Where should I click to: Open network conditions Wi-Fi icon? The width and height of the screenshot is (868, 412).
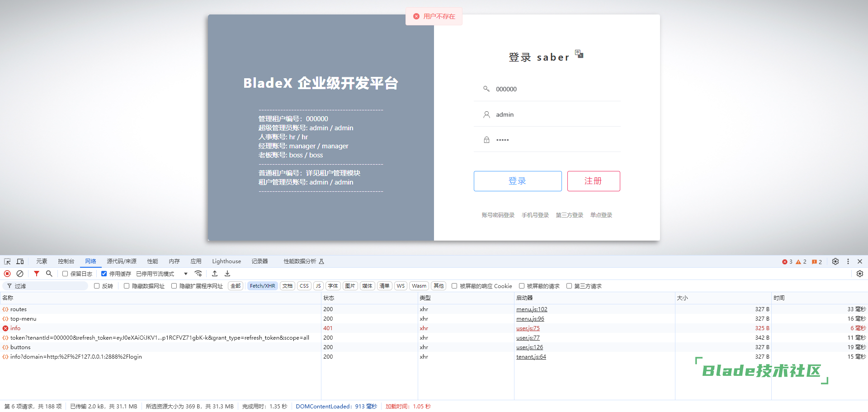point(198,274)
